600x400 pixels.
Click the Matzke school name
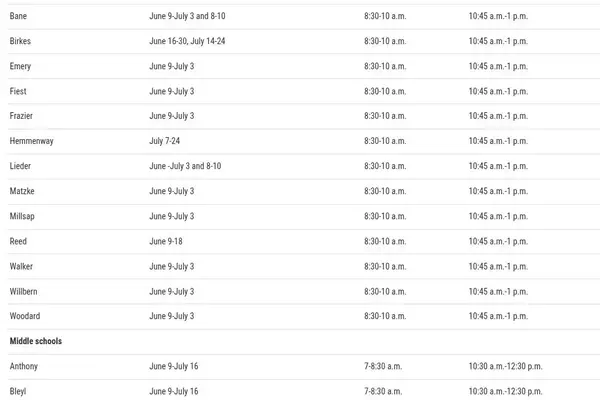[x=22, y=191]
